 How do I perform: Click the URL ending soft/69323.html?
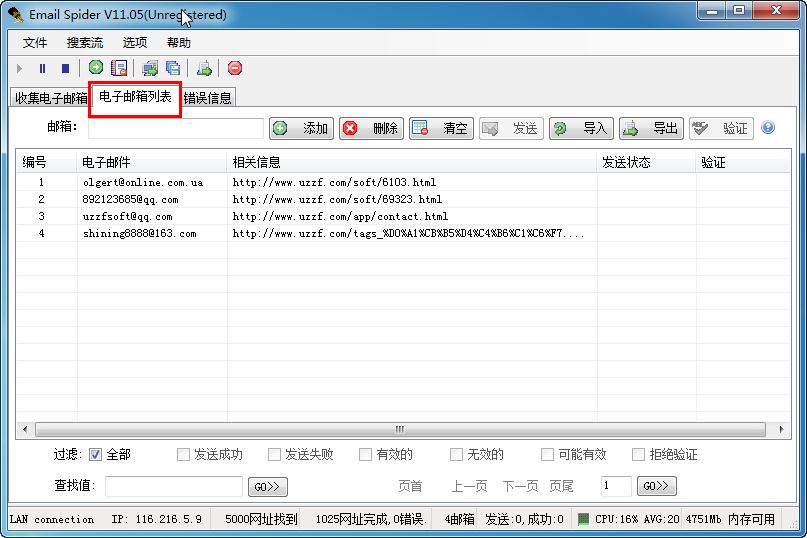point(337,199)
